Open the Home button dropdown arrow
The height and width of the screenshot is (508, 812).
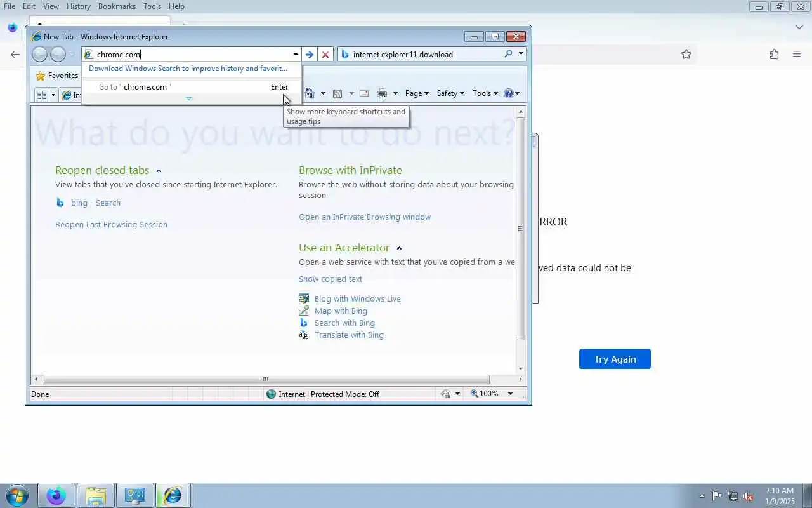pyautogui.click(x=323, y=93)
